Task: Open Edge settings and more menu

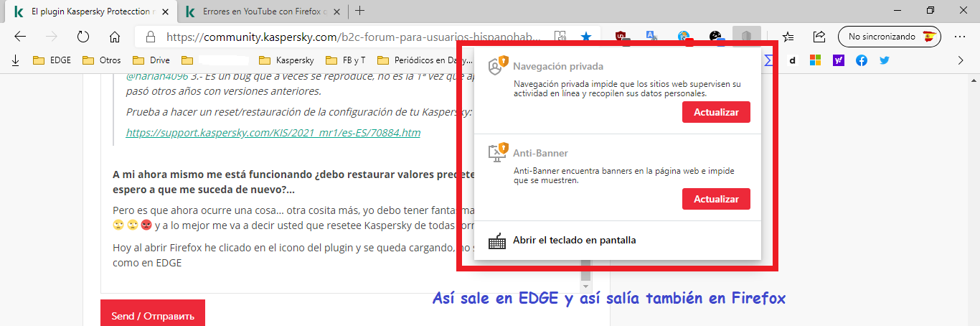Action: (960, 37)
